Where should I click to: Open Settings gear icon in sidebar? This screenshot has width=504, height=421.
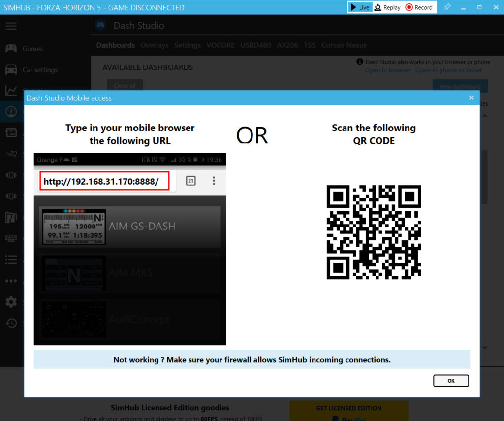pos(11,302)
